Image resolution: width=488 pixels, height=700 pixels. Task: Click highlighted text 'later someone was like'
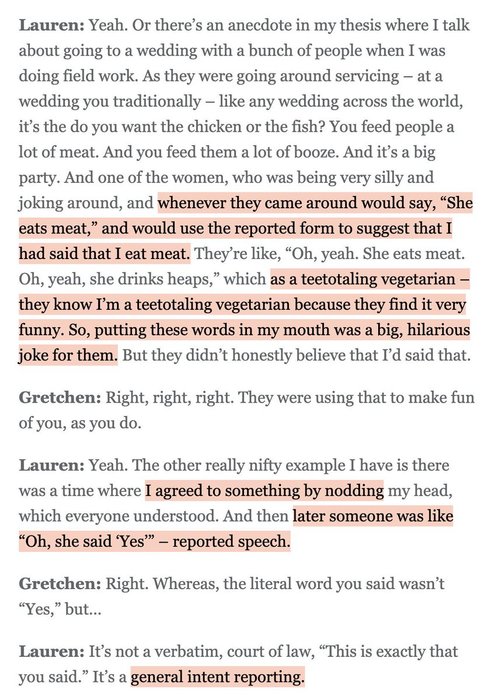coord(373,516)
